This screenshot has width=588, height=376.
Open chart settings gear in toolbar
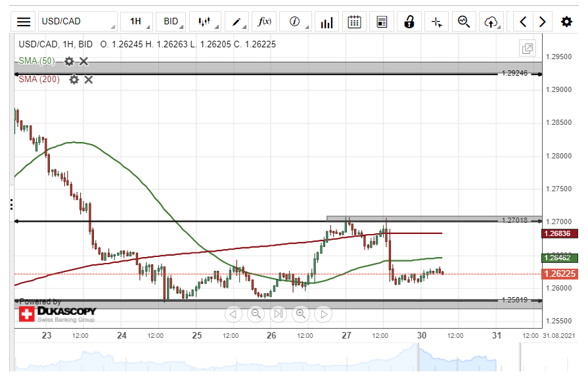click(x=566, y=22)
